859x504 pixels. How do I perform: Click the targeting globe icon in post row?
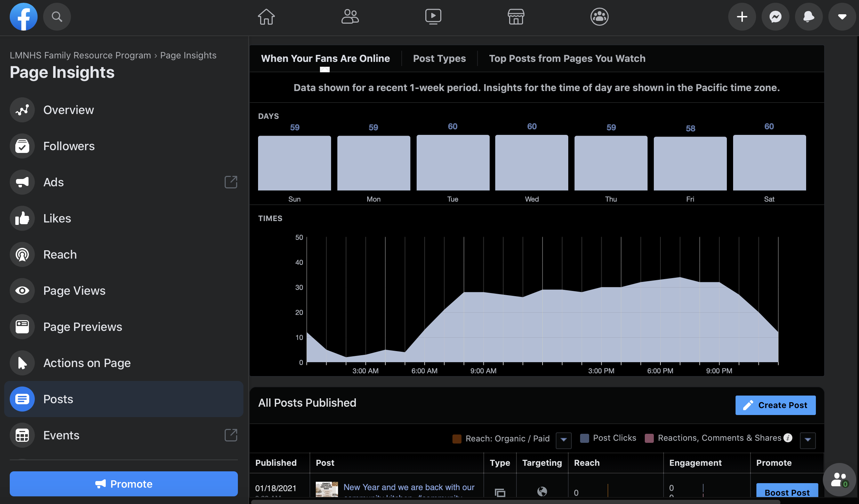pyautogui.click(x=542, y=491)
